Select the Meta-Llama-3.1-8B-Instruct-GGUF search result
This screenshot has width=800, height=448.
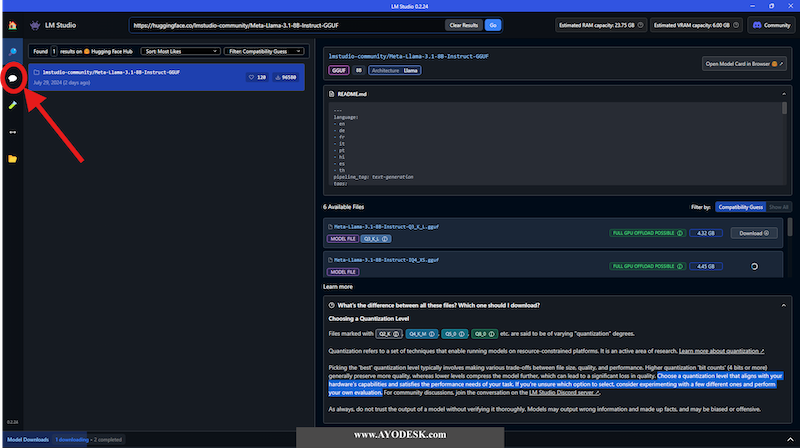click(166, 77)
